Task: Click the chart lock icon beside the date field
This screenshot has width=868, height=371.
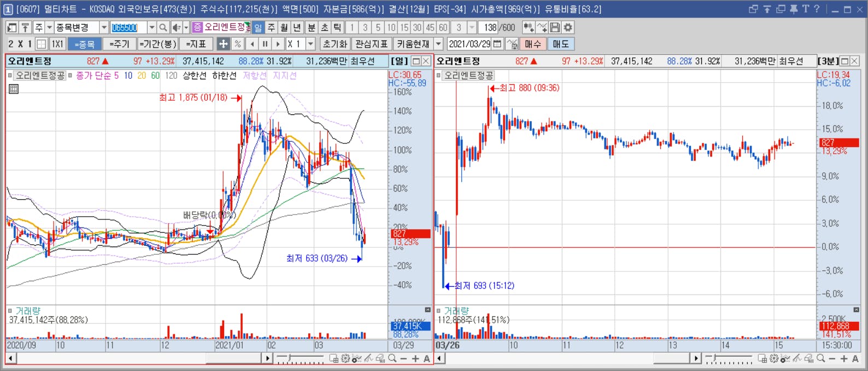Action: [512, 44]
